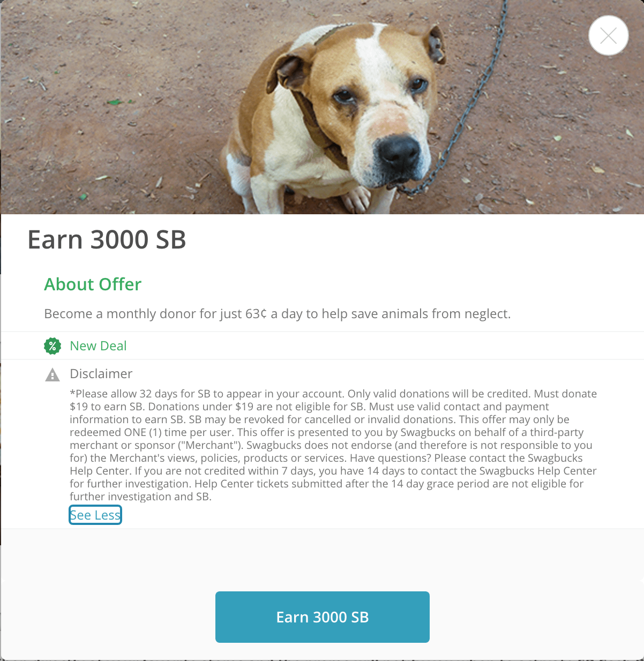Click the monthly donor offer description text
Viewport: 644px width, 661px height.
click(278, 314)
